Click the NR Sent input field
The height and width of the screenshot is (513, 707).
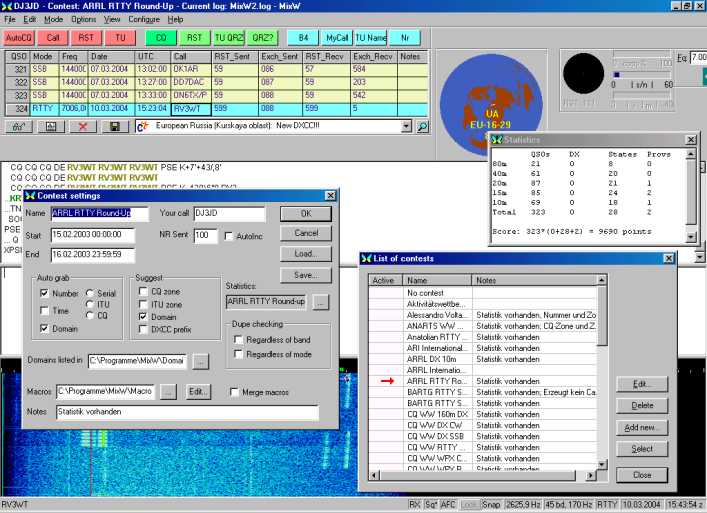(x=206, y=236)
